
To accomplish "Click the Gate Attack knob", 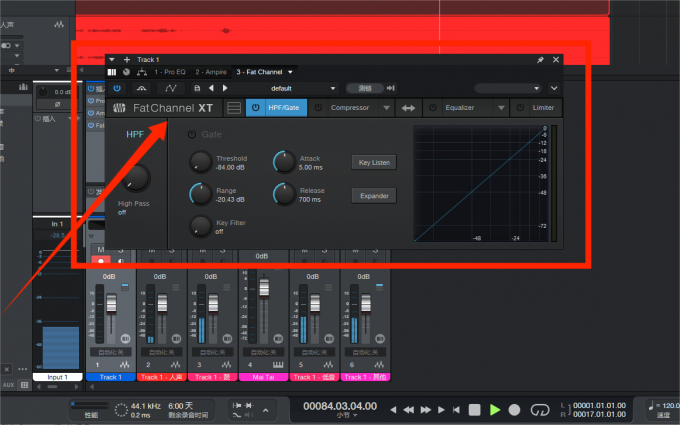I will click(x=284, y=162).
